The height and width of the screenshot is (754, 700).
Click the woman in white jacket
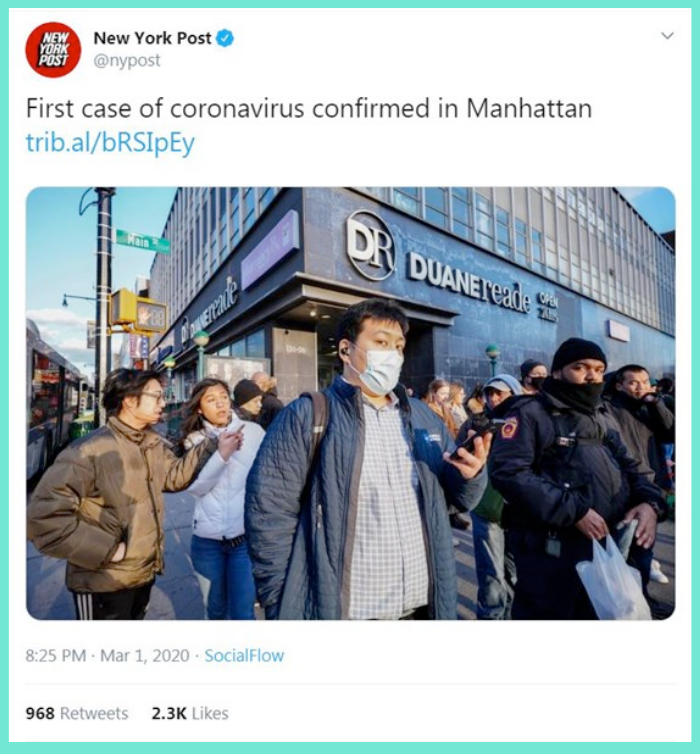(x=221, y=498)
